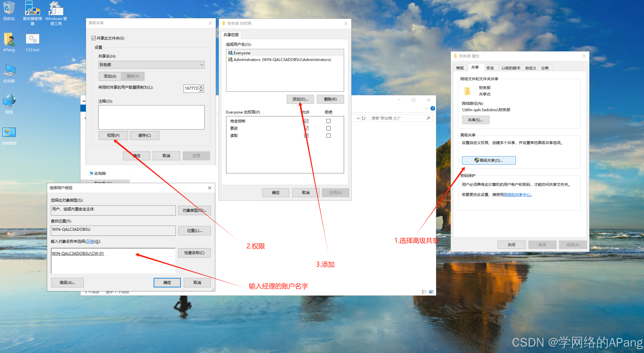644x353 pixels.
Task: Switch to large icons view in status bar
Action: coord(431,292)
